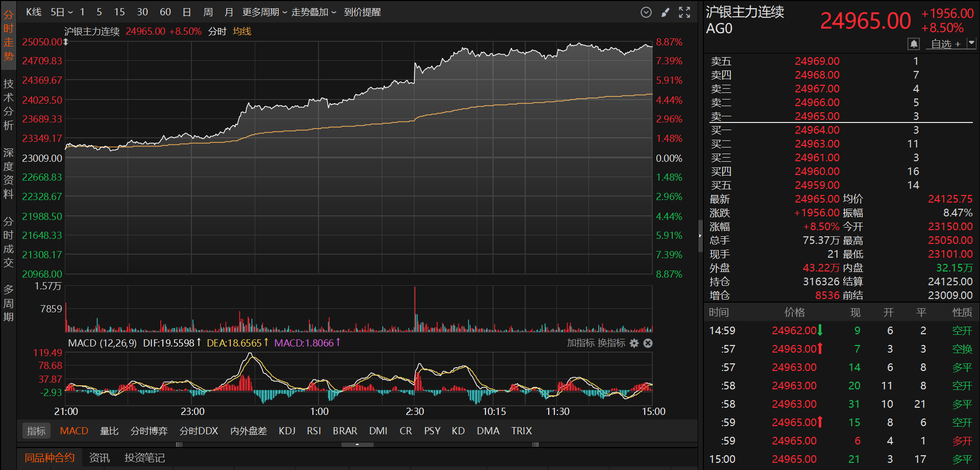
Task: Switch to the 月 monthly period
Action: [229, 12]
